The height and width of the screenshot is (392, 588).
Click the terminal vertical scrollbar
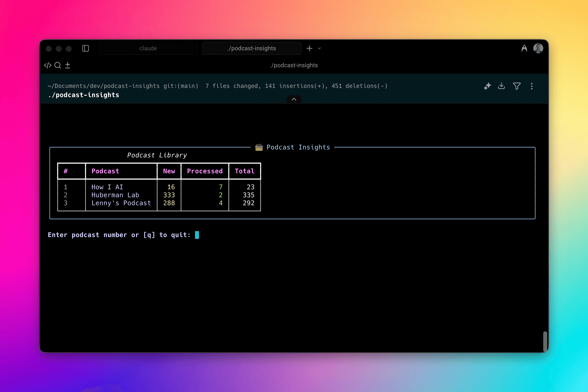[545, 341]
